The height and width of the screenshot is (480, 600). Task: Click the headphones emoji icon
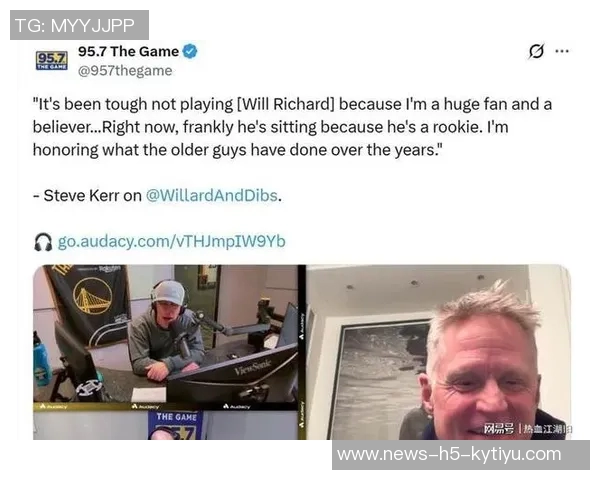tap(43, 242)
